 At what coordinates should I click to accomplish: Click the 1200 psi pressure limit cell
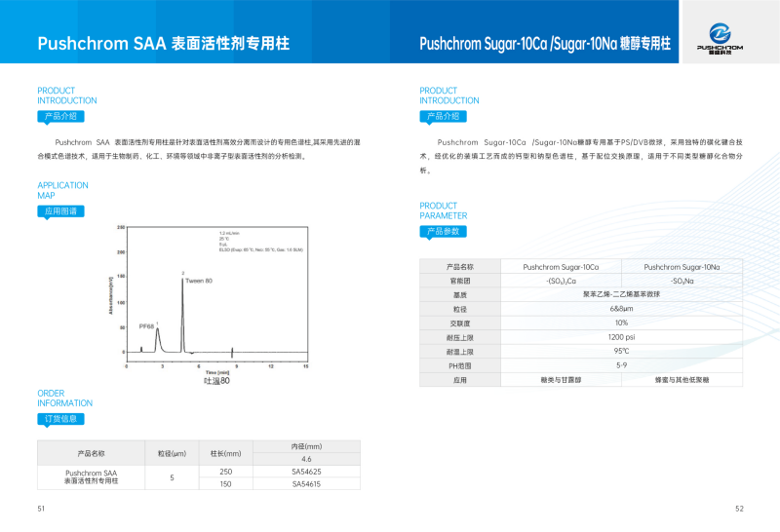621,336
